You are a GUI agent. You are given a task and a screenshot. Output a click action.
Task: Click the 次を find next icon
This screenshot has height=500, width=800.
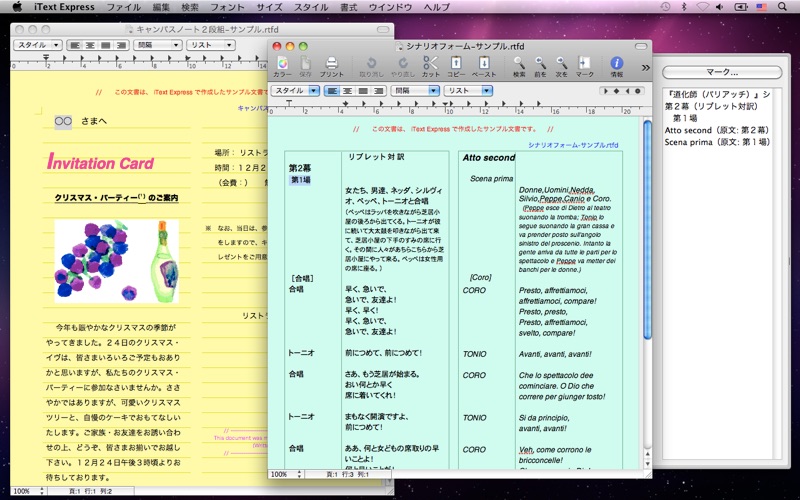tap(562, 65)
